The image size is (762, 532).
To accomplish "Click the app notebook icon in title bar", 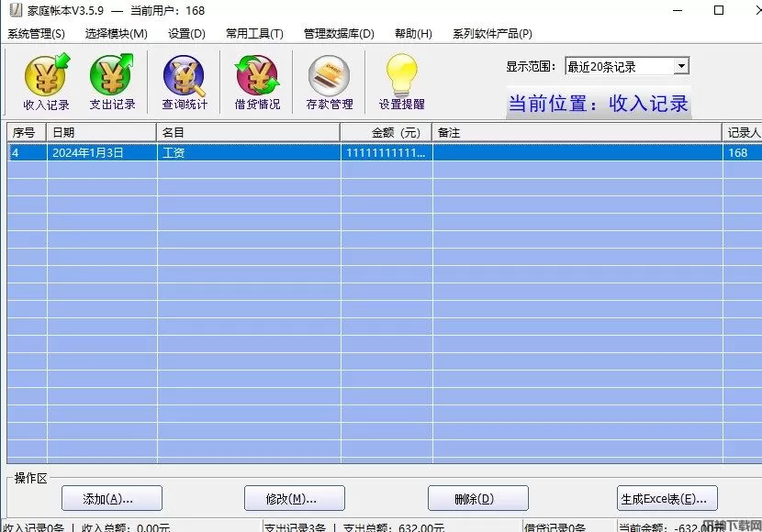I will (x=14, y=11).
